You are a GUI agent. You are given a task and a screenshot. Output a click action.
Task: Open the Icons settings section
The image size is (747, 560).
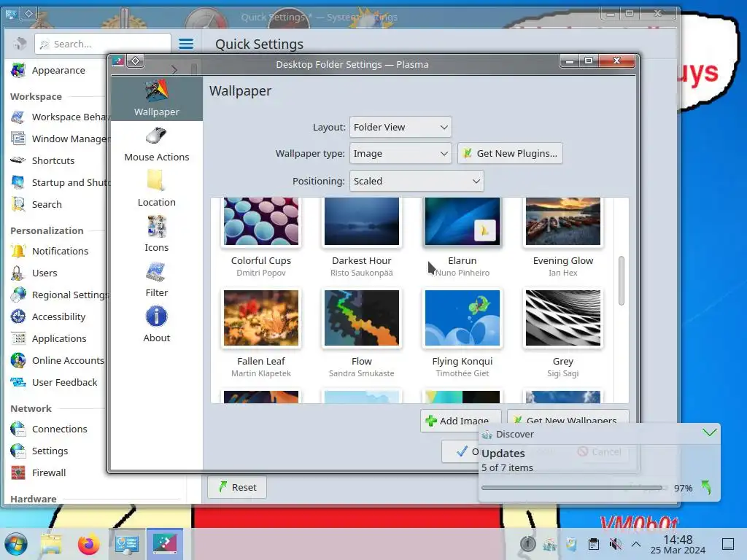point(156,235)
